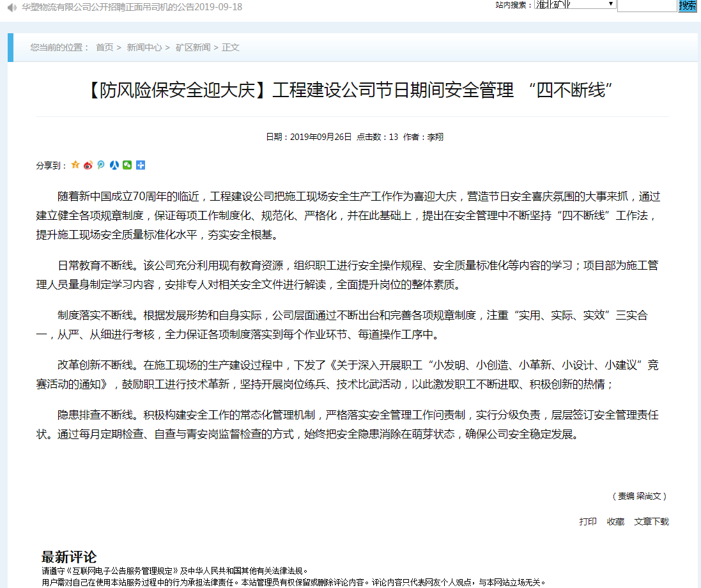Share via Tencent Weibo icon
701x588 pixels.
[101, 165]
